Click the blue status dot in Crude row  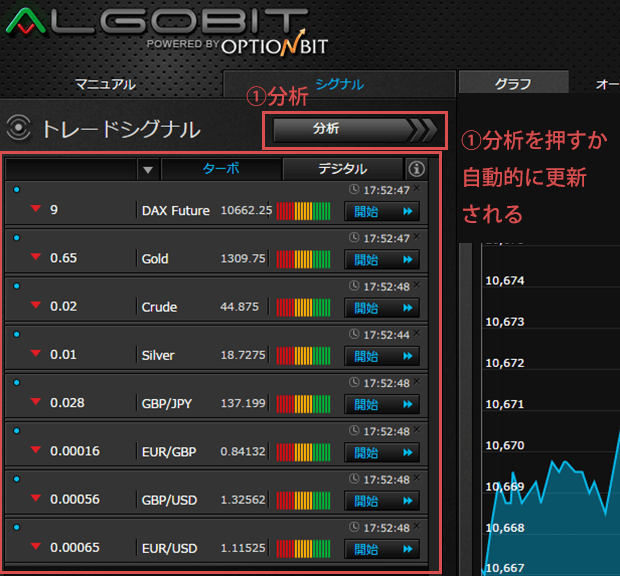(17, 286)
